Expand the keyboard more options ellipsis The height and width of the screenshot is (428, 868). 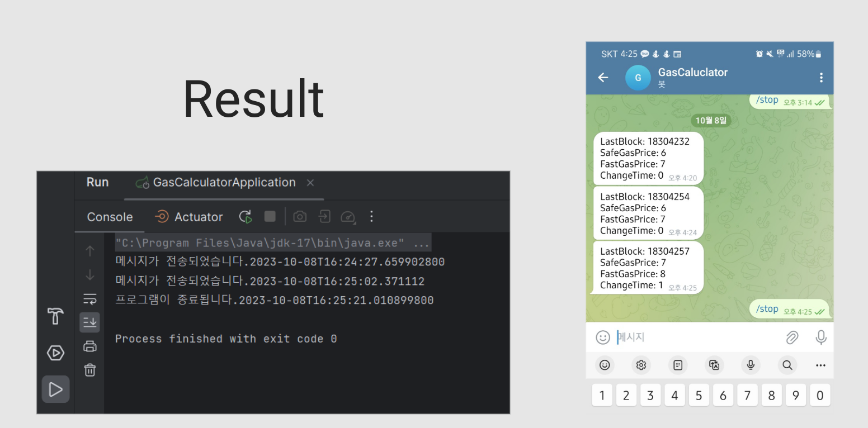(820, 365)
